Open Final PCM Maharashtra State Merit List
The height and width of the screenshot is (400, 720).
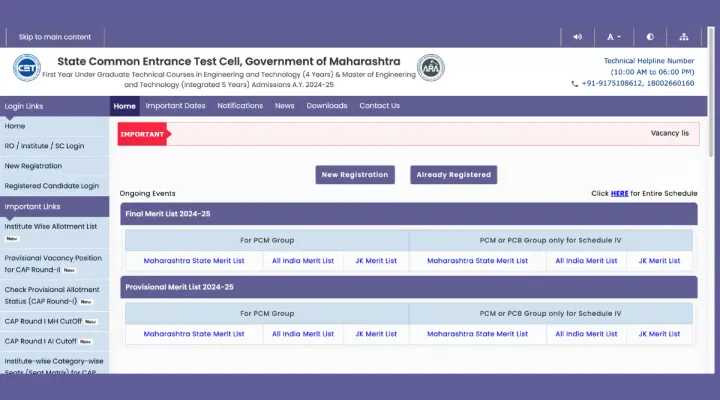tap(194, 260)
